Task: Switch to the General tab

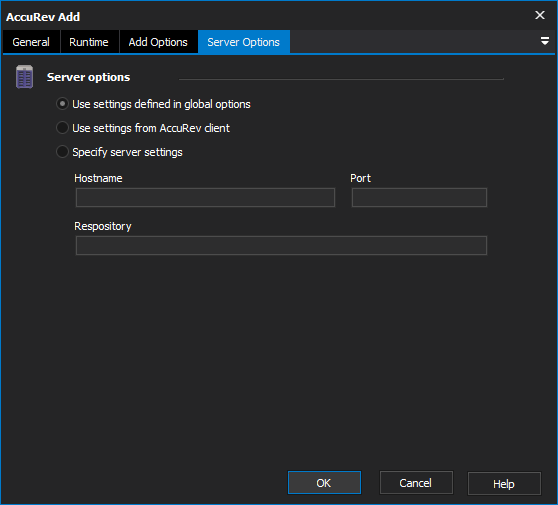Action: 31,42
